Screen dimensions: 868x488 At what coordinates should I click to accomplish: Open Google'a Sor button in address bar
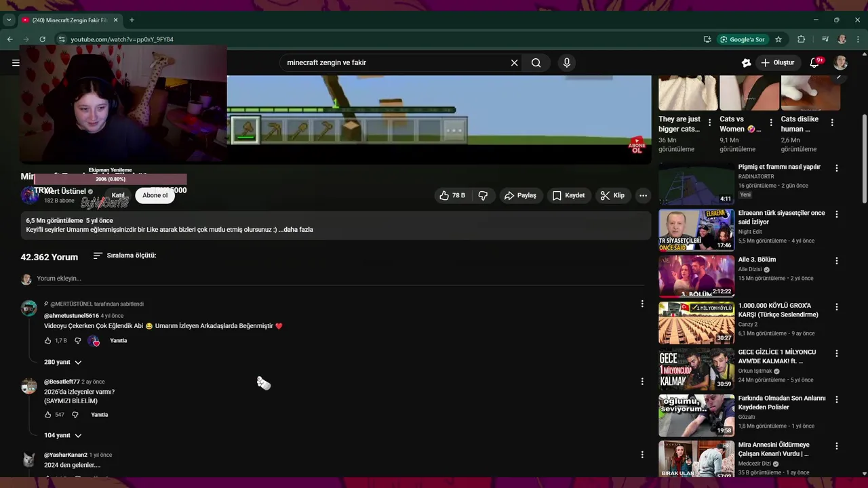click(743, 39)
